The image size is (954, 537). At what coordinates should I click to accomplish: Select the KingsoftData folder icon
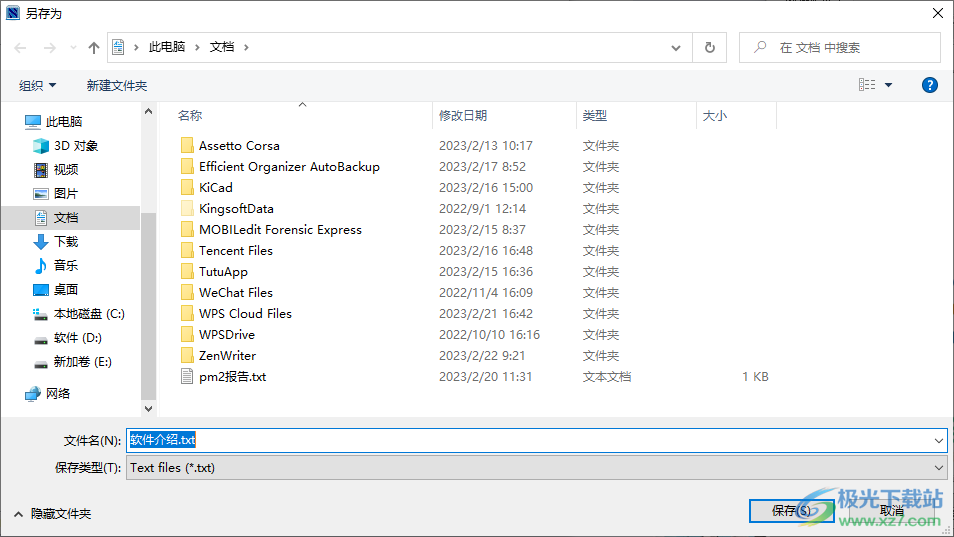coord(187,209)
